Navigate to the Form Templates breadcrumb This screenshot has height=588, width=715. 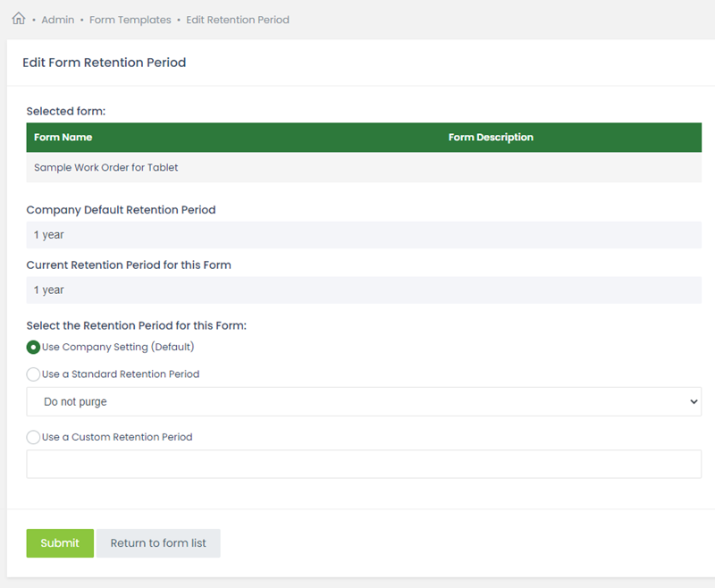click(x=130, y=20)
